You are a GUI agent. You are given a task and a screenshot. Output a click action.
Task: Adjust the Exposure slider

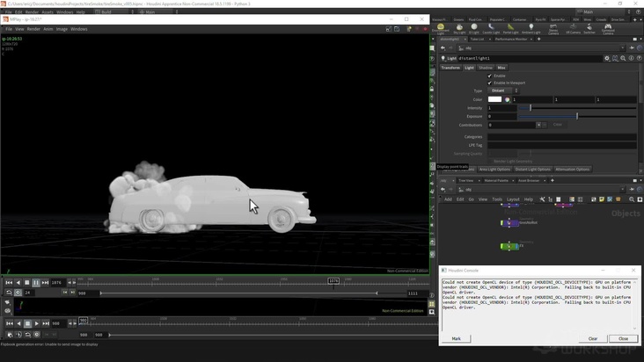coord(577,116)
